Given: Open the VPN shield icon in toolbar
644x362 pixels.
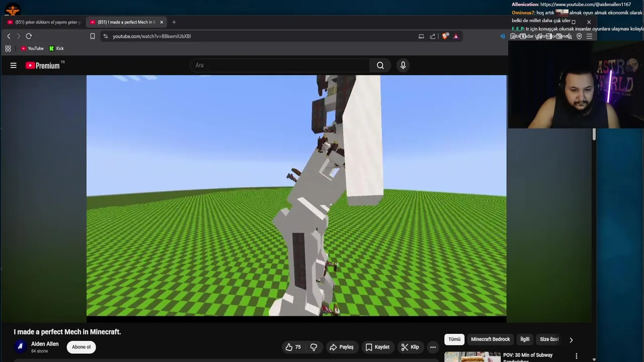Looking at the screenshot, I should (579, 36).
